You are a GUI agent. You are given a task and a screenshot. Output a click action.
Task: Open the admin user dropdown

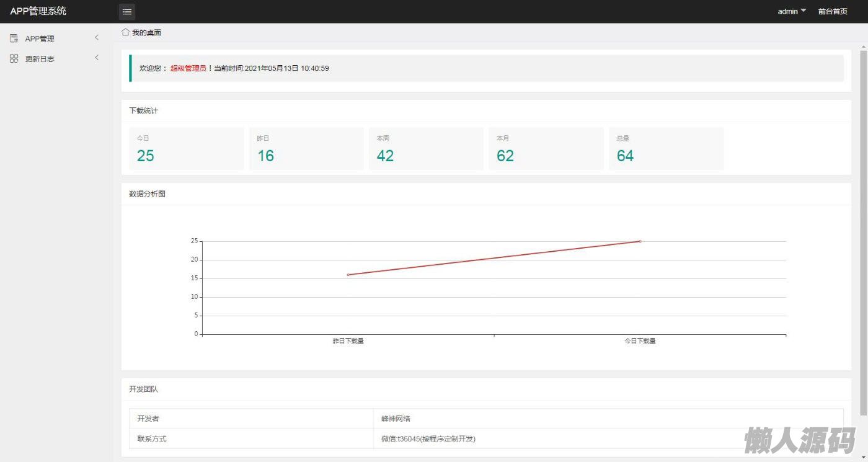click(792, 11)
